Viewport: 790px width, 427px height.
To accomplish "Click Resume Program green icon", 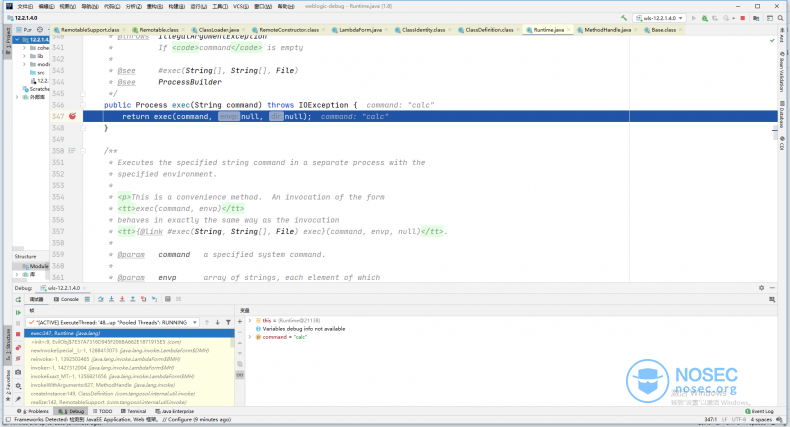I will pos(18,312).
